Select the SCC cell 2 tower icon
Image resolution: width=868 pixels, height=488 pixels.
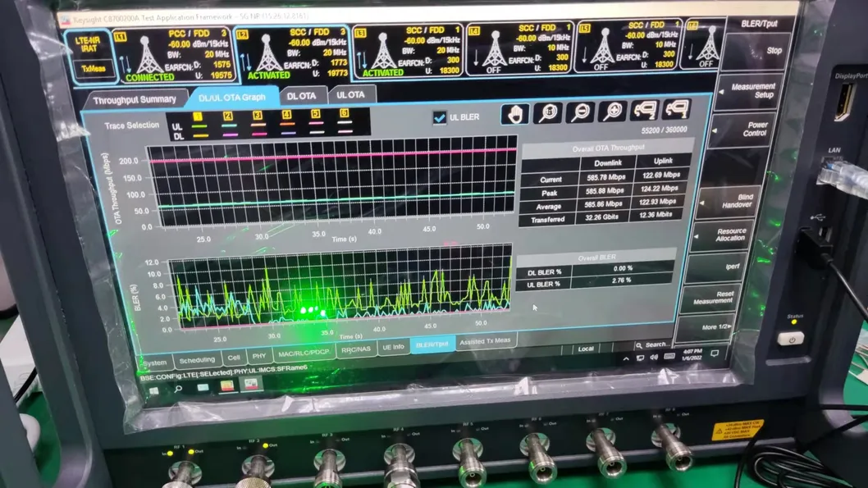[x=268, y=54]
